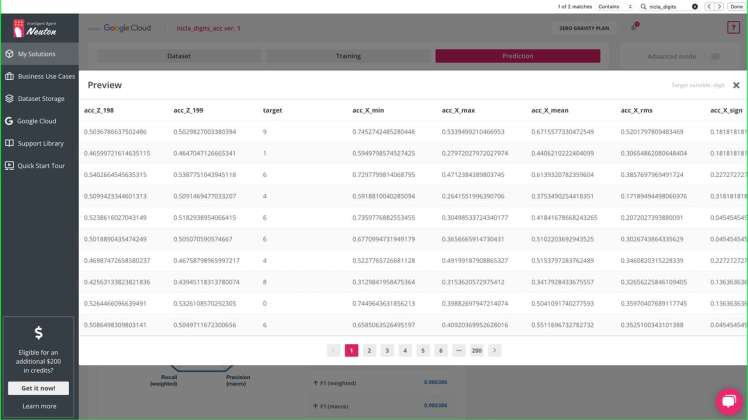Click F1 (weighted) value 0.986386
The image size is (748, 420).
point(435,382)
